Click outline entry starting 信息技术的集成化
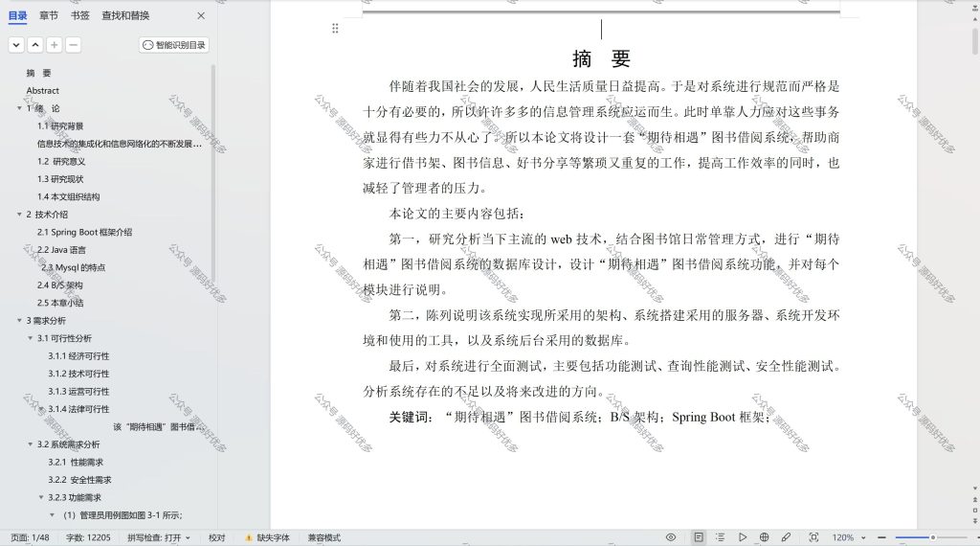This screenshot has height=546, width=980. [119, 144]
